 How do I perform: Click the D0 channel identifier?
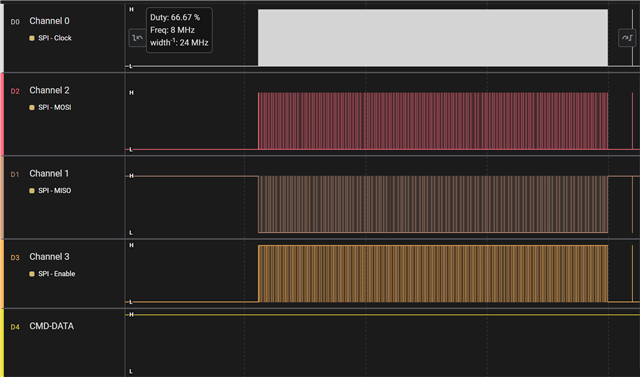pos(15,22)
